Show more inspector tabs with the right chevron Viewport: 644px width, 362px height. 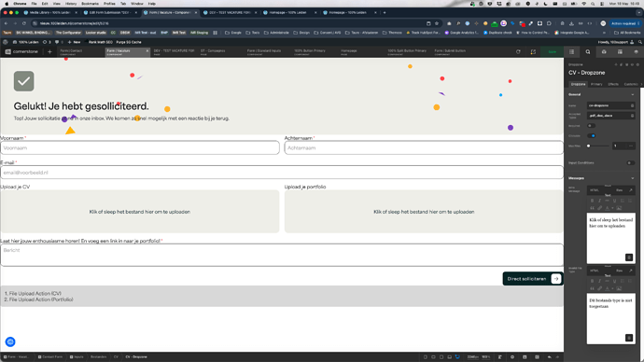click(x=641, y=84)
